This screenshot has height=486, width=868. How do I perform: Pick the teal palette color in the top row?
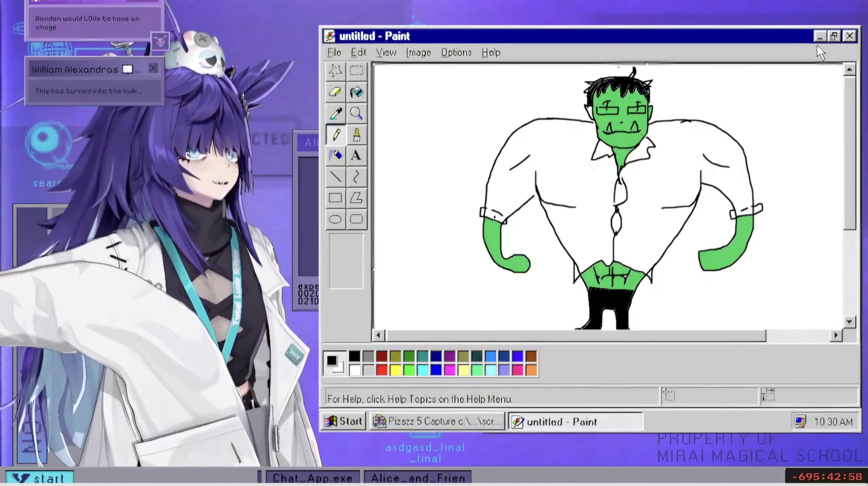(423, 356)
